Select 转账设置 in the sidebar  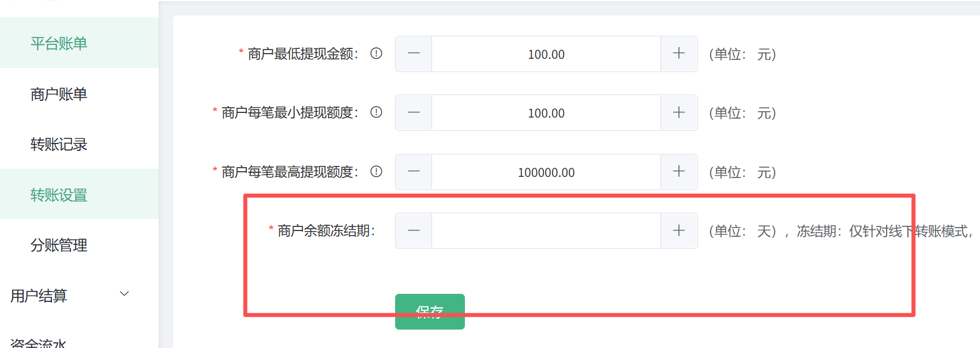tap(59, 195)
